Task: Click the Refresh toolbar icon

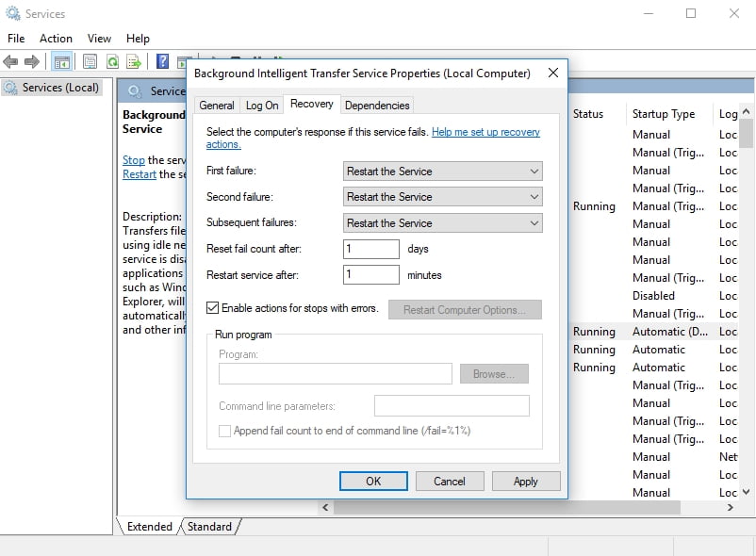Action: (x=112, y=62)
